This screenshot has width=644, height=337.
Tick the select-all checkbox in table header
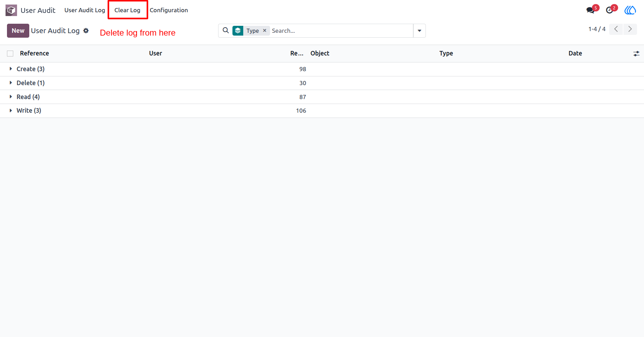10,53
